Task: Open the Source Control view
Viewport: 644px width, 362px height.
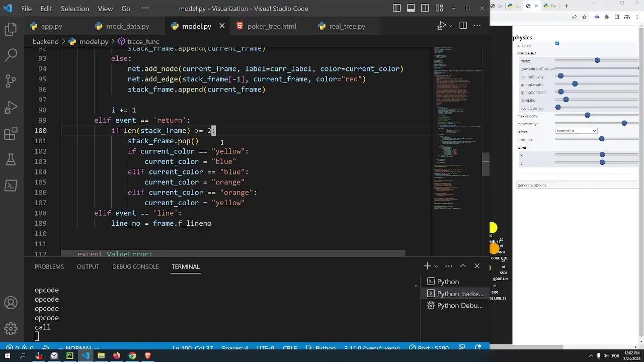Action: click(11, 81)
